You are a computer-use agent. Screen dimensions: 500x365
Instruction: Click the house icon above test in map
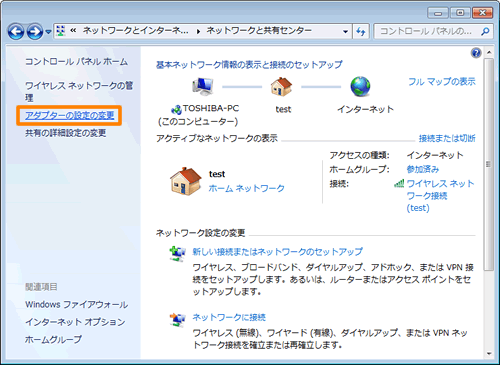click(281, 87)
